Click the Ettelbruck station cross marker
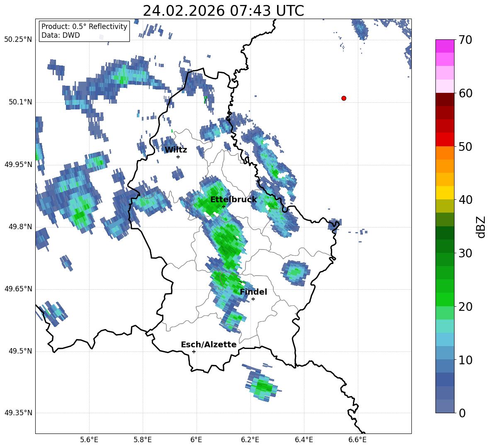The height and width of the screenshot is (448, 491). 224,206
